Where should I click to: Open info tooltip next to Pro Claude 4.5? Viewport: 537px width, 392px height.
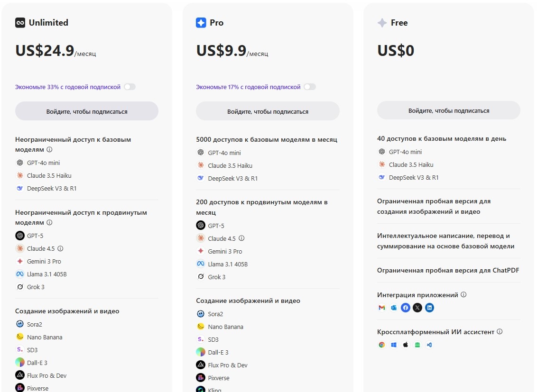coord(241,238)
